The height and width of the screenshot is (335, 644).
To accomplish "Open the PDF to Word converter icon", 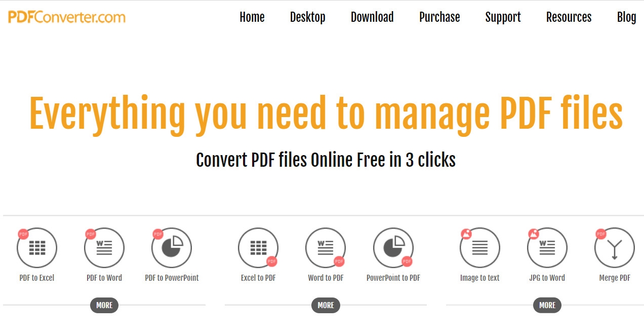I will [x=104, y=248].
